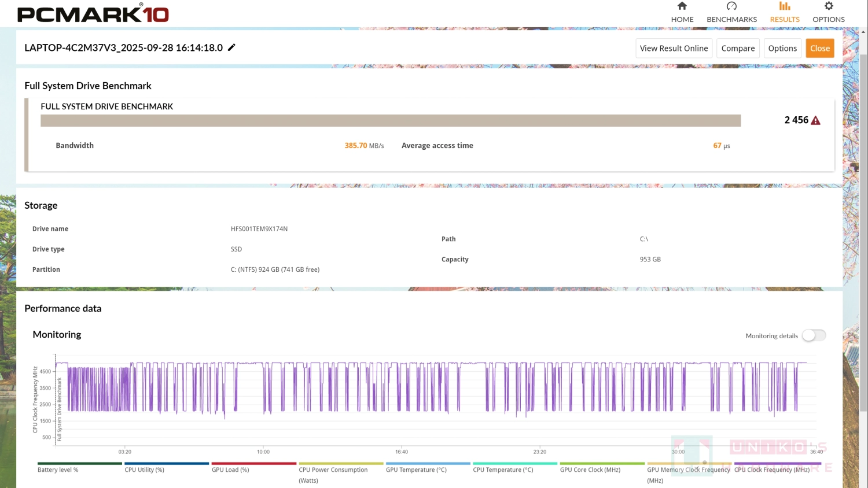Click the path value C:\
Image resolution: width=868 pixels, height=488 pixels.
tap(644, 239)
